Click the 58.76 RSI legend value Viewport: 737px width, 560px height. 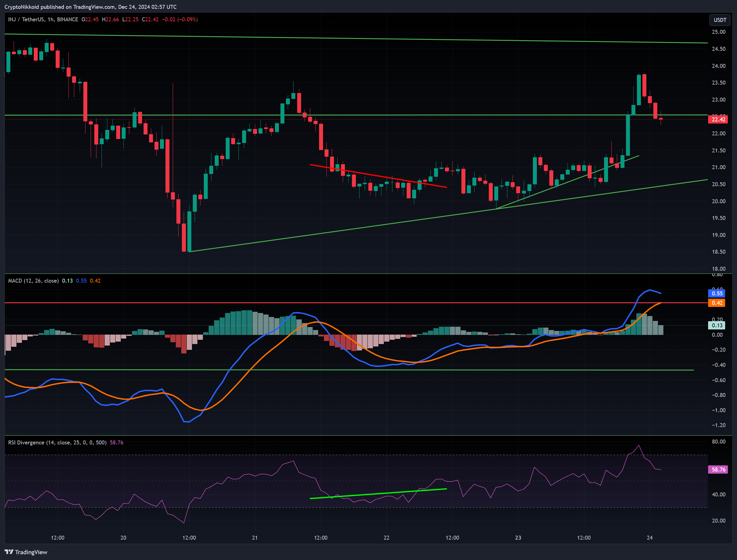[x=116, y=442]
